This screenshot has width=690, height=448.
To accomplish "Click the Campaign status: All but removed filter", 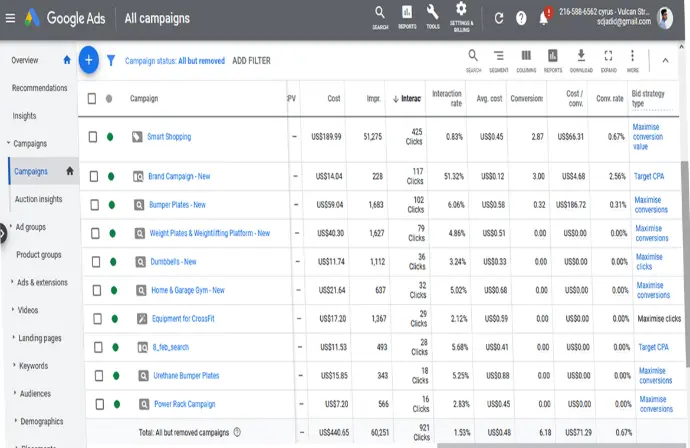I will click(x=175, y=61).
